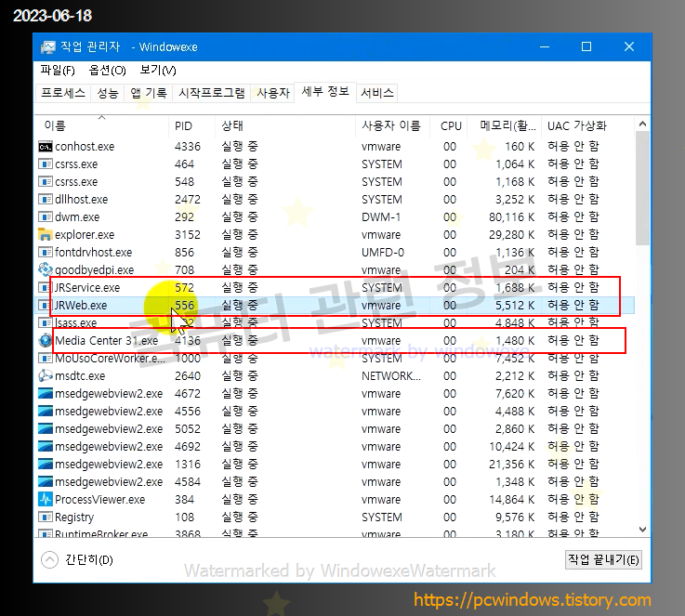This screenshot has height=616, width=685.
Task: Select the 세부 정보 tab
Action: 325,92
